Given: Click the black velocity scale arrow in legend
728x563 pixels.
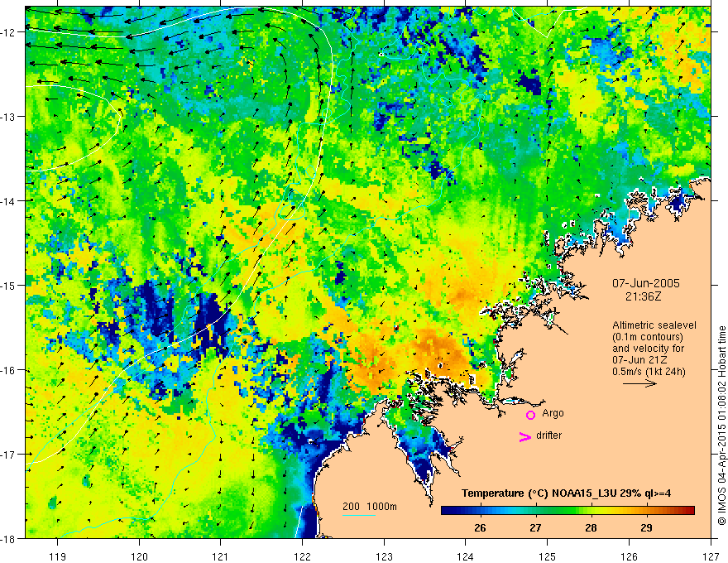Looking at the screenshot, I should 639,383.
